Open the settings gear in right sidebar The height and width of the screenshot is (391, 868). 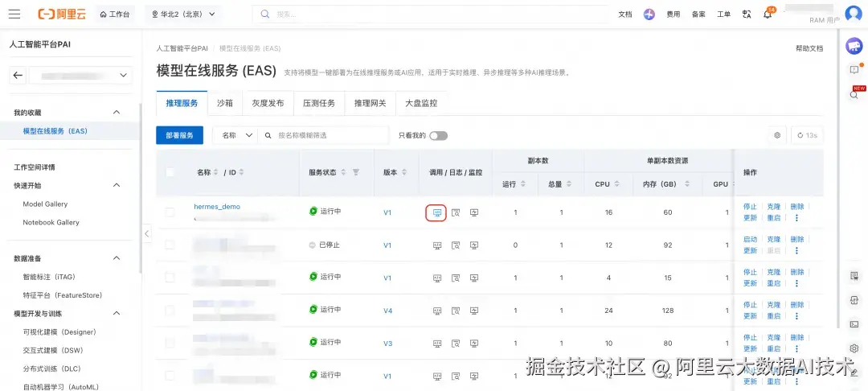(x=854, y=348)
